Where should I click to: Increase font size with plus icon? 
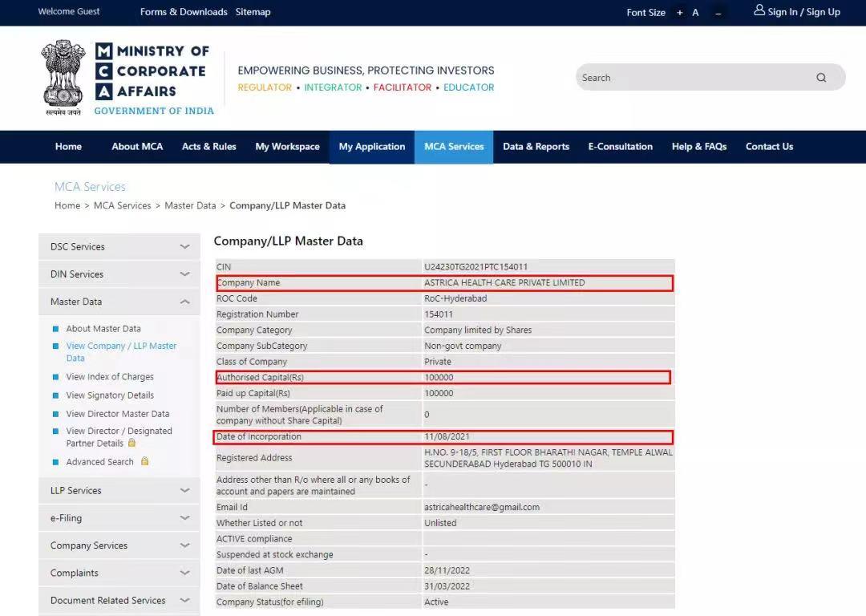[x=680, y=13]
